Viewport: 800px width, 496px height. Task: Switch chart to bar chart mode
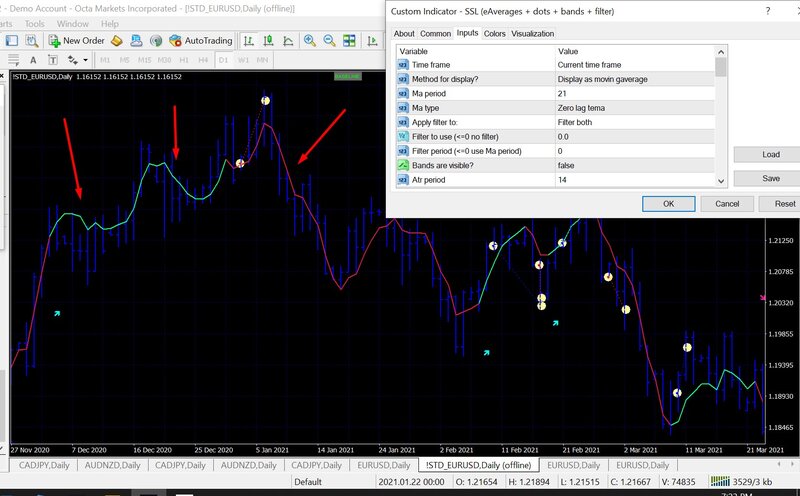coord(247,41)
